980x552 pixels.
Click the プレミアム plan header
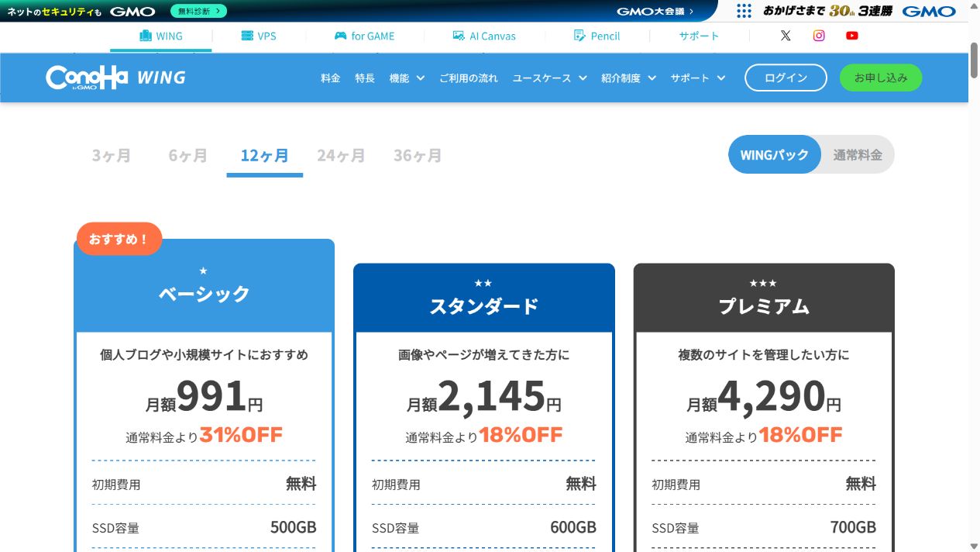pyautogui.click(x=764, y=299)
